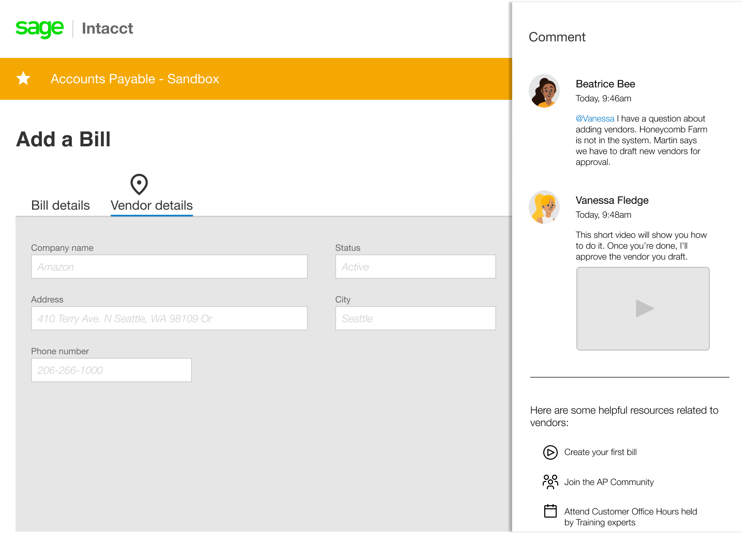
Task: Click the Sage logo
Action: (40, 28)
